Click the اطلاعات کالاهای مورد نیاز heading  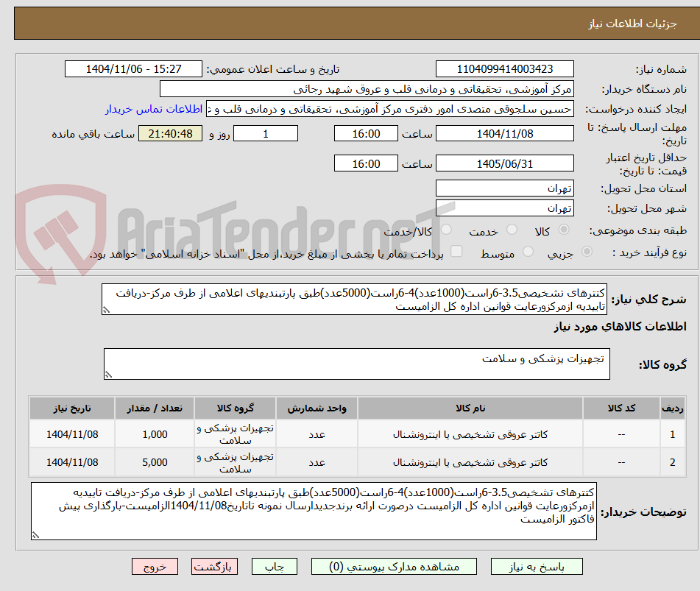pos(620,327)
